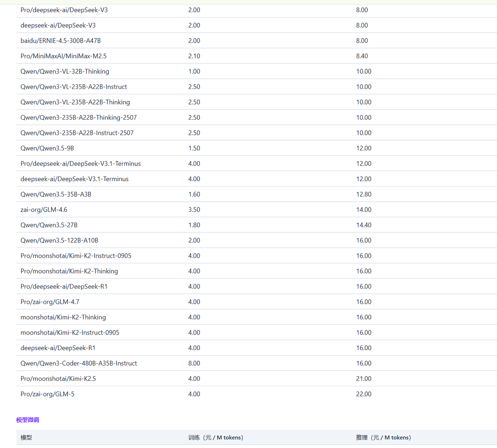Image resolution: width=497 pixels, height=448 pixels.
Task: Select the Pro/zai-org/GLM-5 model name
Action: 47,394
